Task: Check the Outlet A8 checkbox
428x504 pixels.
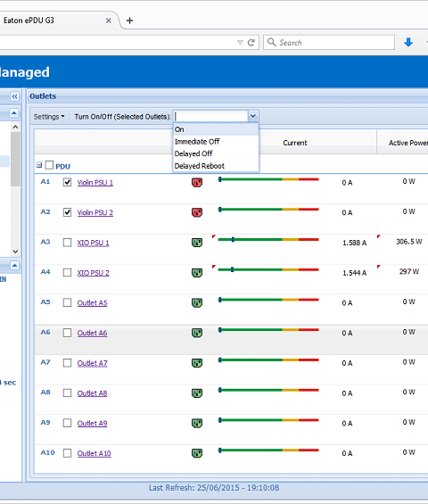Action: point(67,393)
